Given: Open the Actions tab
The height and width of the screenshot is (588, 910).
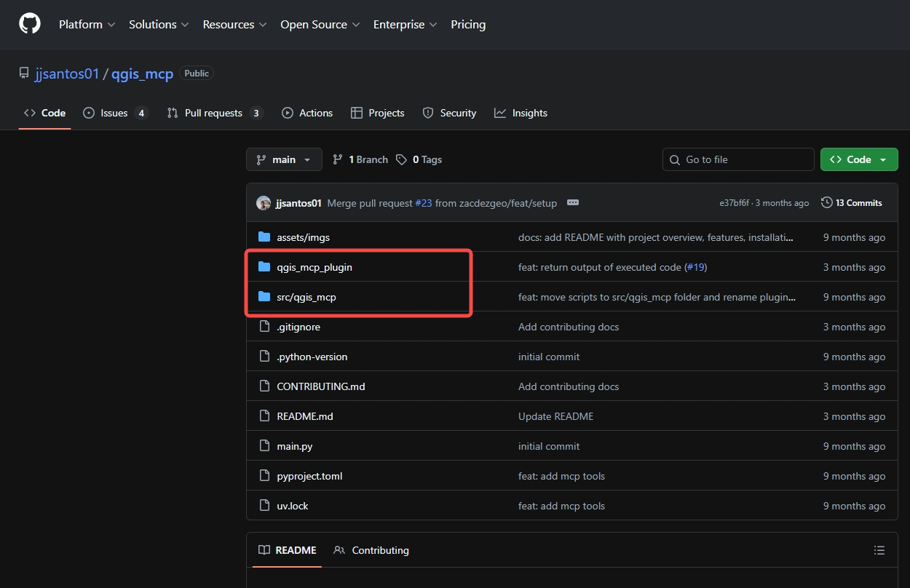Looking at the screenshot, I should [307, 113].
